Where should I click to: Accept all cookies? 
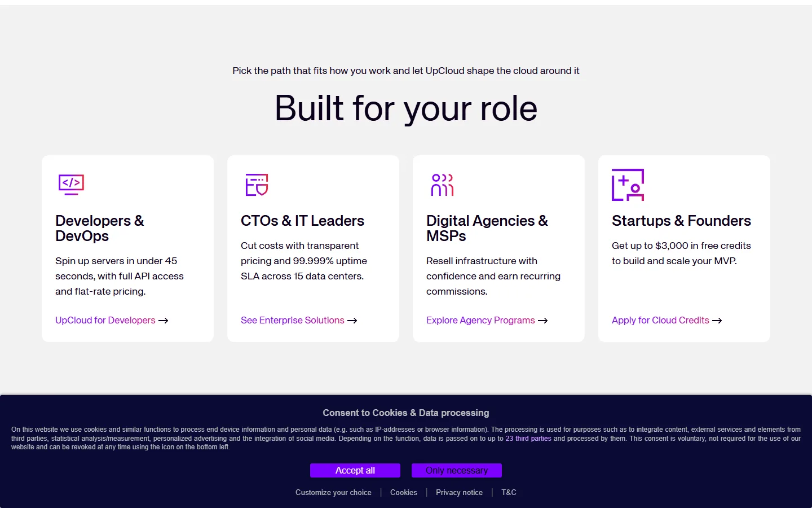355,470
